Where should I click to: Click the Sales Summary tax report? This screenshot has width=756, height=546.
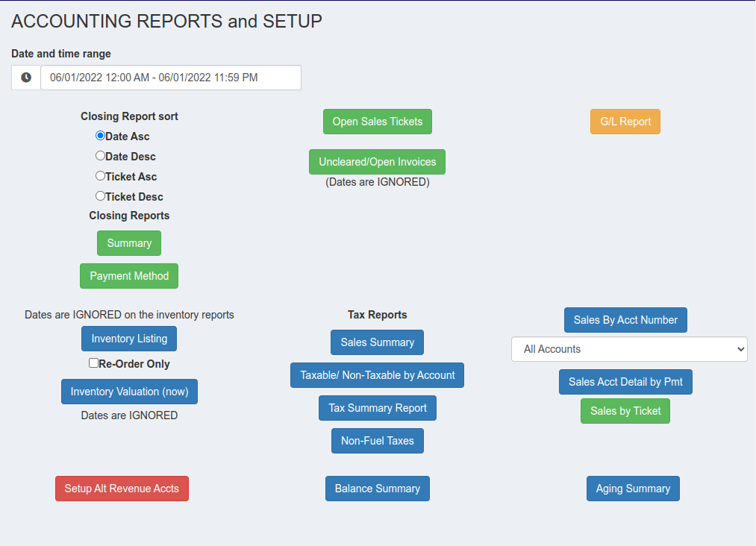[377, 342]
